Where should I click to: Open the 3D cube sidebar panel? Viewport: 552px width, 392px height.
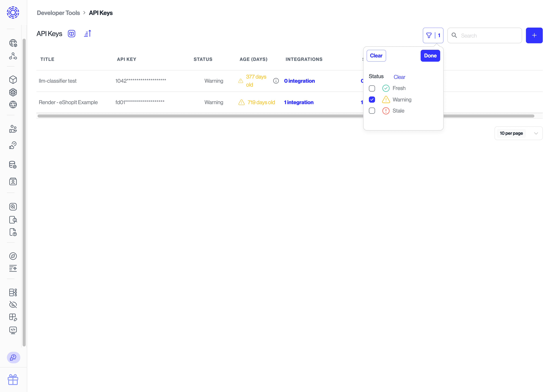[13, 80]
